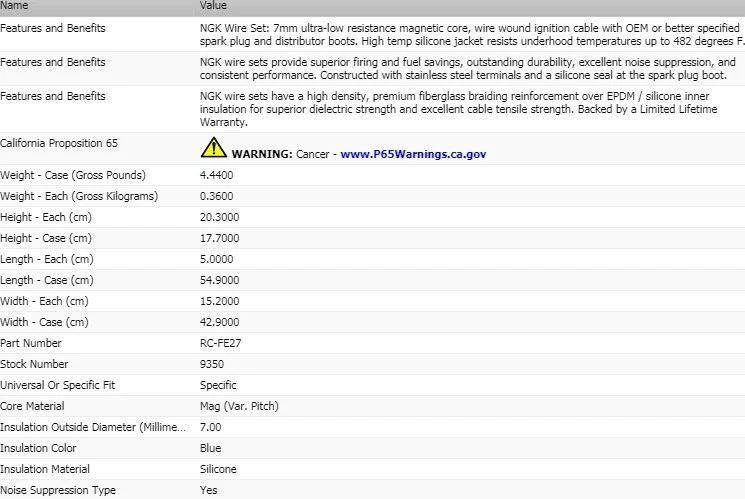
Task: Click the Mag (Var. Pitch) value
Action: coord(239,406)
